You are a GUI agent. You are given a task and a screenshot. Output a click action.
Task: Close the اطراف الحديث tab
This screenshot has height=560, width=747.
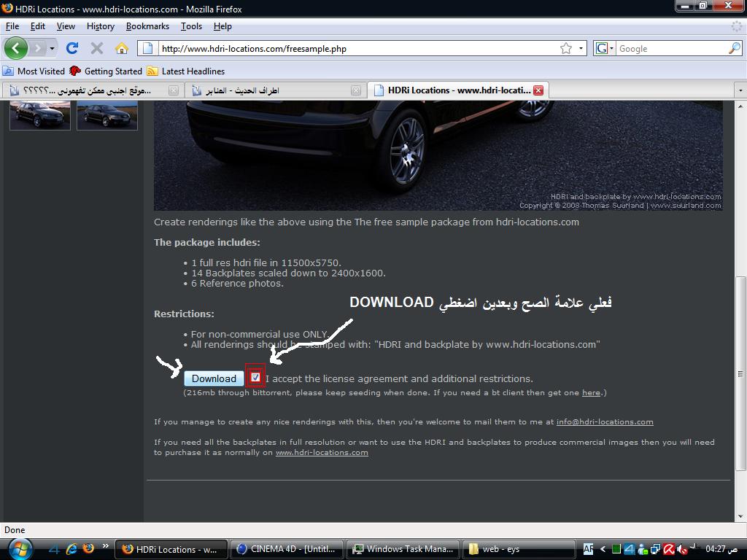click(356, 90)
